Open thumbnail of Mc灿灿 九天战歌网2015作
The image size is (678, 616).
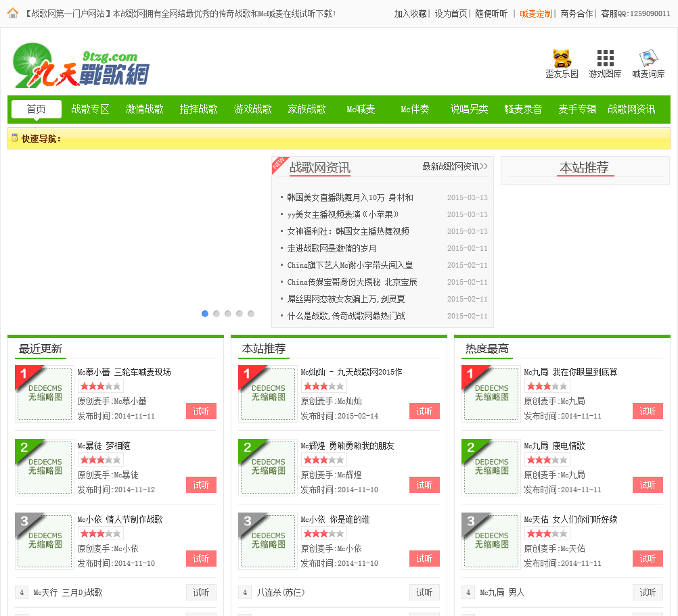267,394
